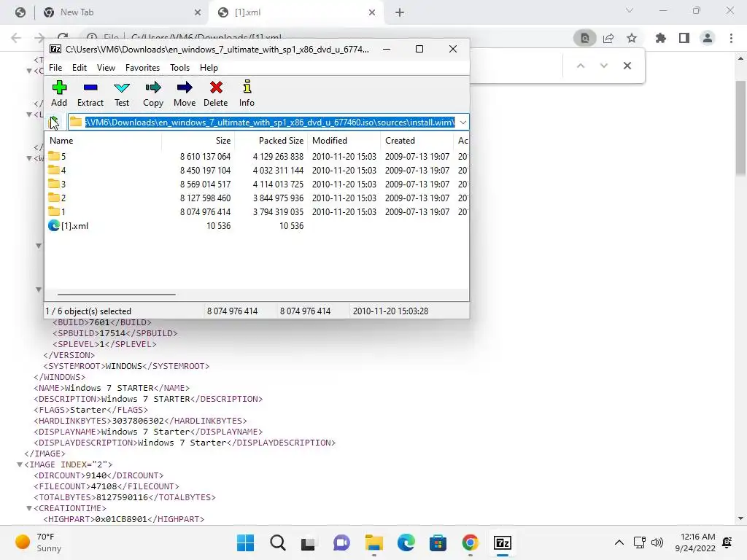
Task: Click the Extract toolbar icon
Action: pyautogui.click(x=90, y=87)
